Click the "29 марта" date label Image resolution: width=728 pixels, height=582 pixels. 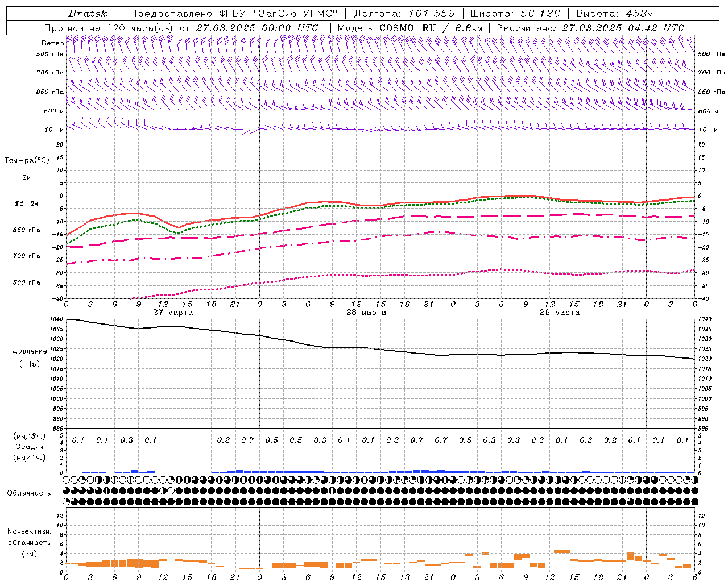click(560, 313)
